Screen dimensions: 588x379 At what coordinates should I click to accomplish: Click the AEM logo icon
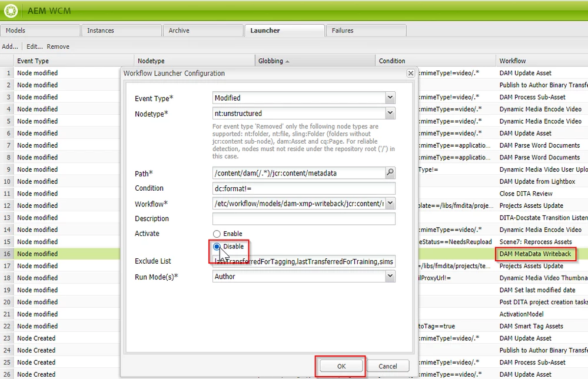tap(11, 11)
